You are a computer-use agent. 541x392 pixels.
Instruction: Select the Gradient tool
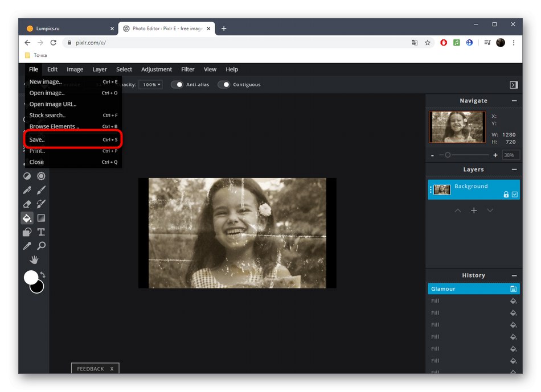pyautogui.click(x=41, y=218)
